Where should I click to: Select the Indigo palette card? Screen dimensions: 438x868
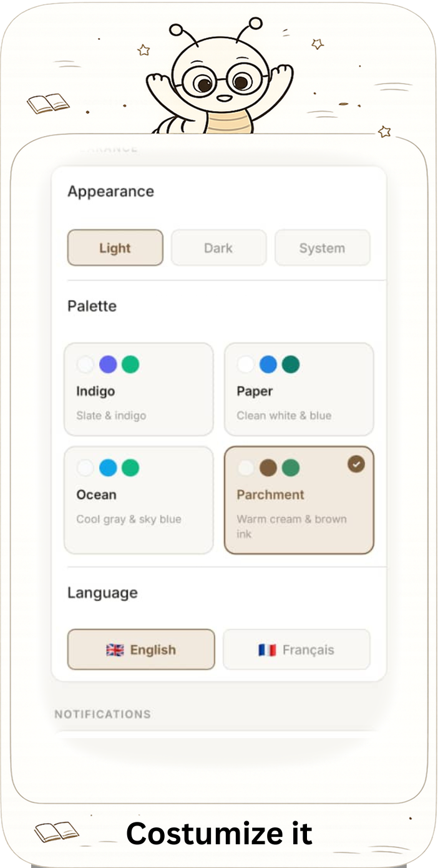coord(139,389)
